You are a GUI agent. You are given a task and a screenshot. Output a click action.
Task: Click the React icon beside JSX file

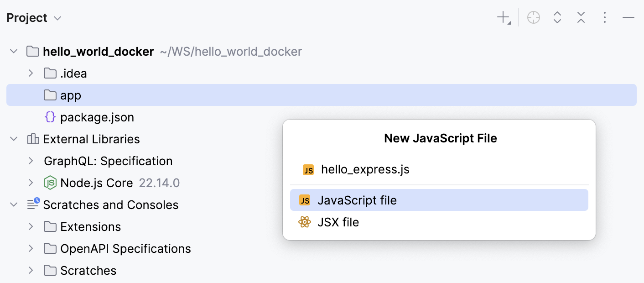click(x=305, y=222)
